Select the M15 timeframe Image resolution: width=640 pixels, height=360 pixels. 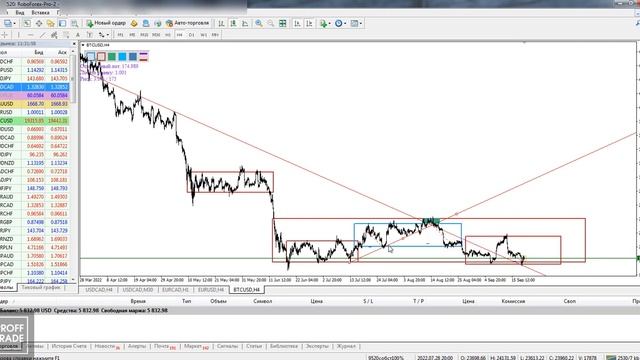click(144, 35)
